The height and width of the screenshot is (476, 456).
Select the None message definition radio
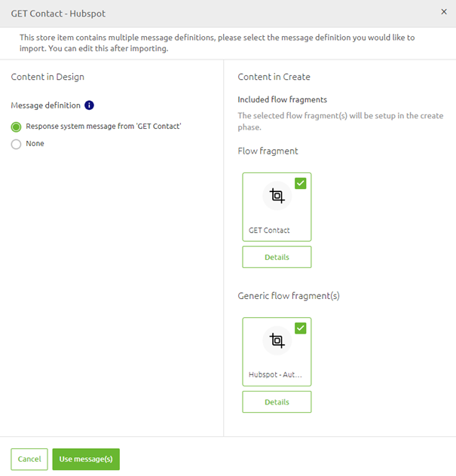(x=16, y=144)
